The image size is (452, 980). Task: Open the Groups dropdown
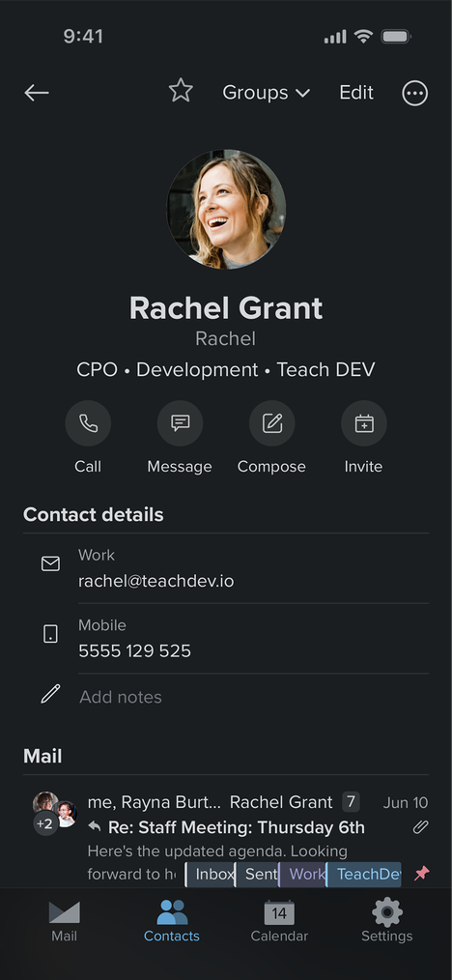coord(267,93)
